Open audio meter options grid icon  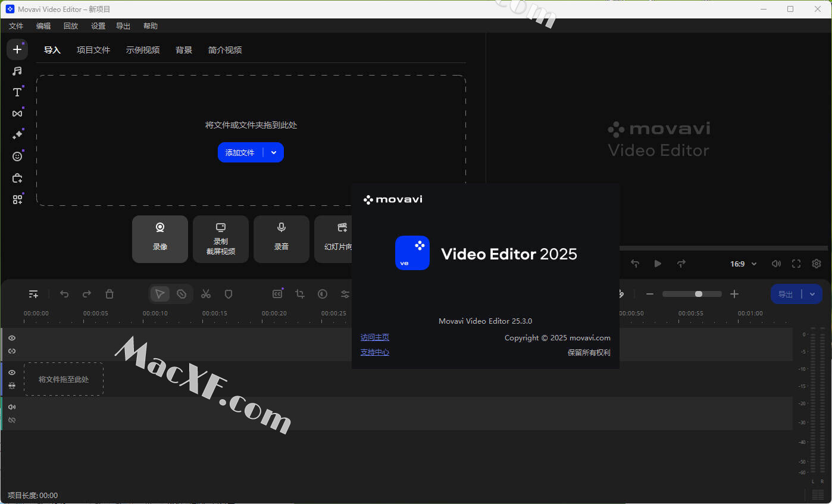pyautogui.click(x=818, y=495)
